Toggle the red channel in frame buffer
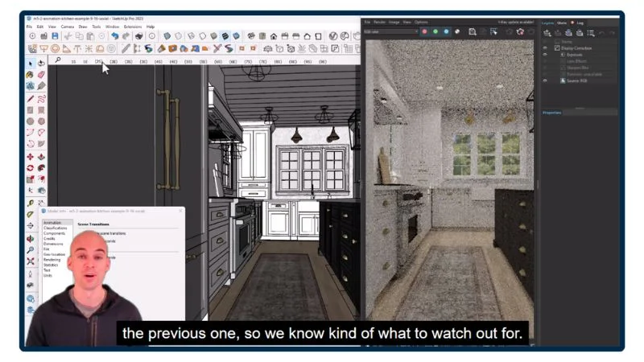This screenshot has width=644, height=362. 425,31
